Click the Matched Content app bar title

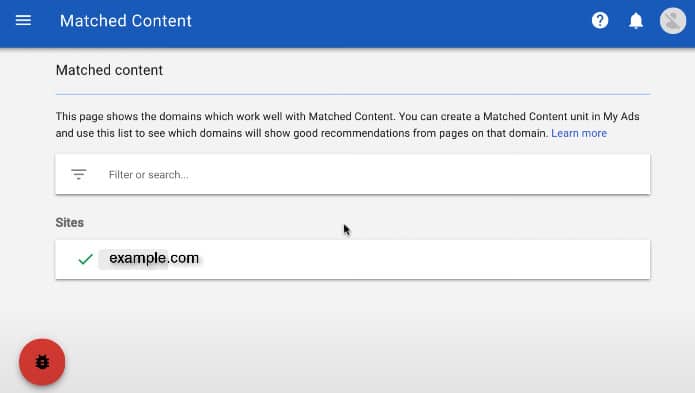(x=125, y=21)
